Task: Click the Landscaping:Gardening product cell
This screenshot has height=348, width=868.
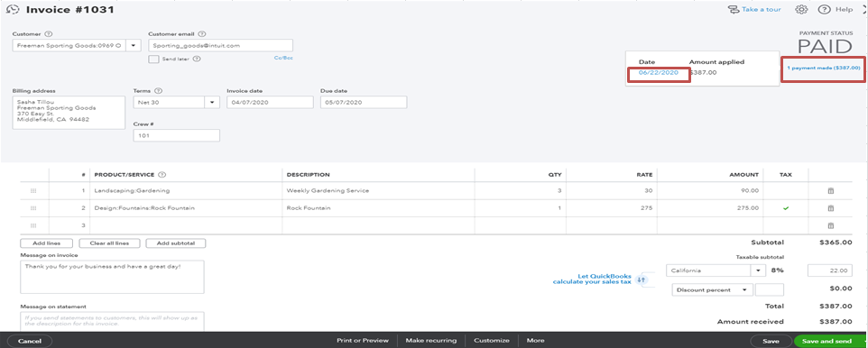Action: (x=186, y=191)
